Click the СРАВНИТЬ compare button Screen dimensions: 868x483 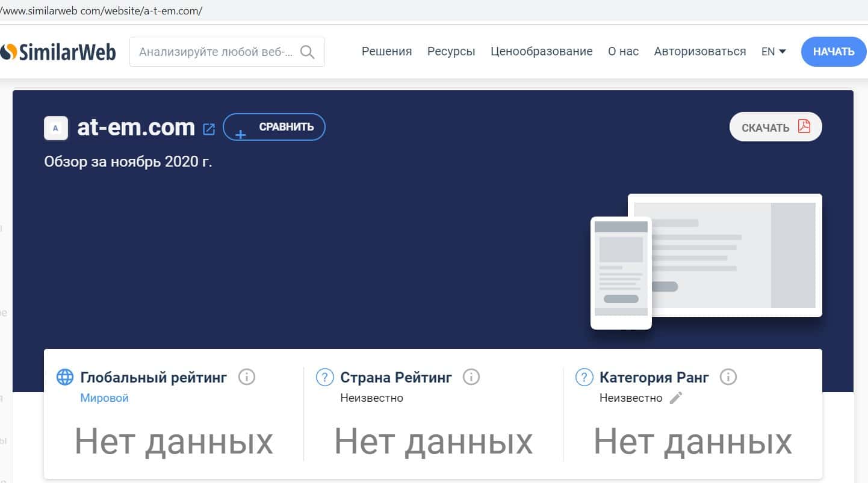(274, 128)
